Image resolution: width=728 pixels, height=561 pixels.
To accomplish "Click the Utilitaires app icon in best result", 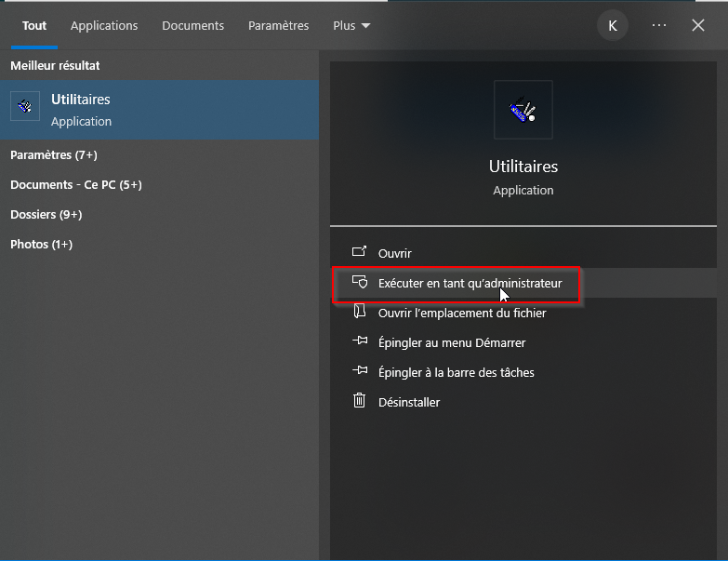I will (25, 106).
